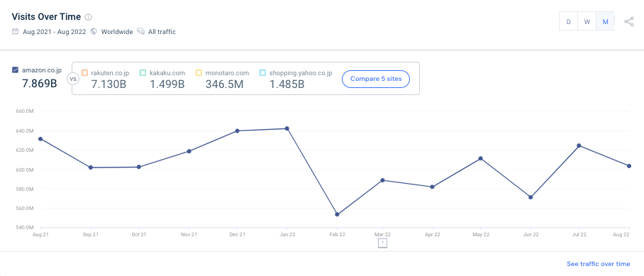Enable the rakuten.co.jp checkbox
This screenshot has height=276, width=644.
tap(84, 73)
